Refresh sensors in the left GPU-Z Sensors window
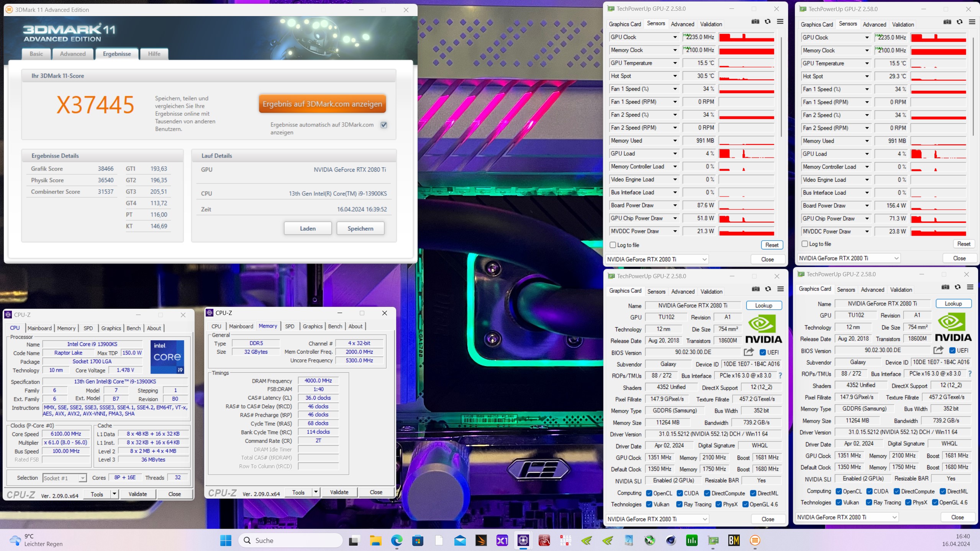Screen dimensions: 980x551 (767, 22)
